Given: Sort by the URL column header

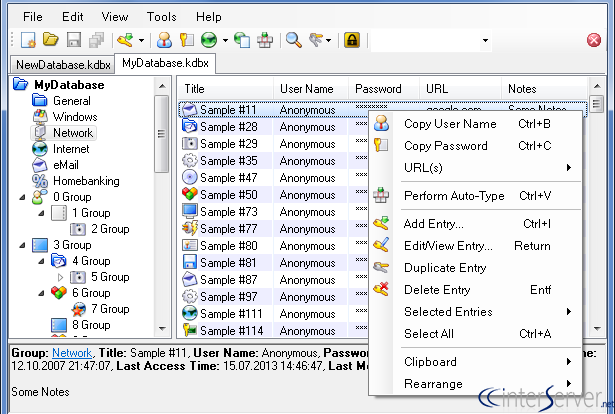Looking at the screenshot, I should 461,89.
